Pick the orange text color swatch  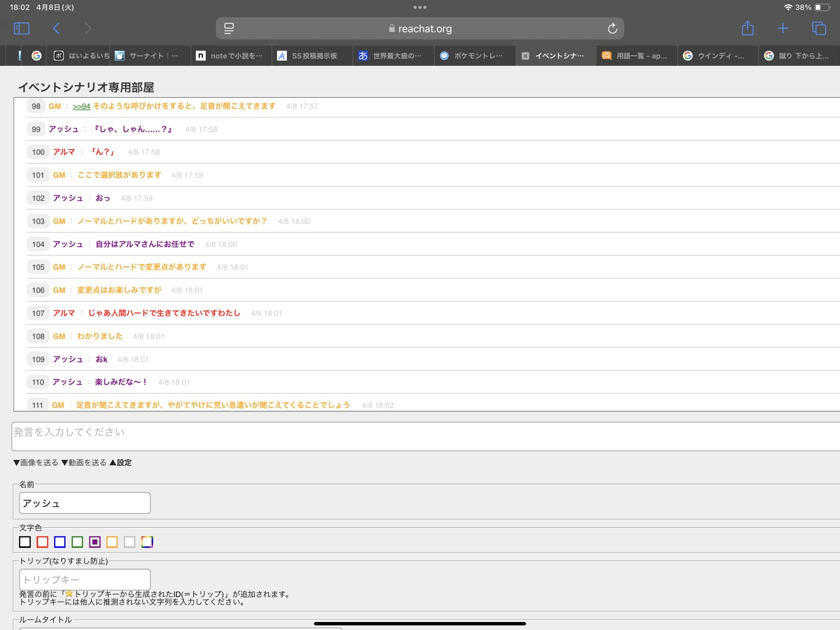[112, 542]
